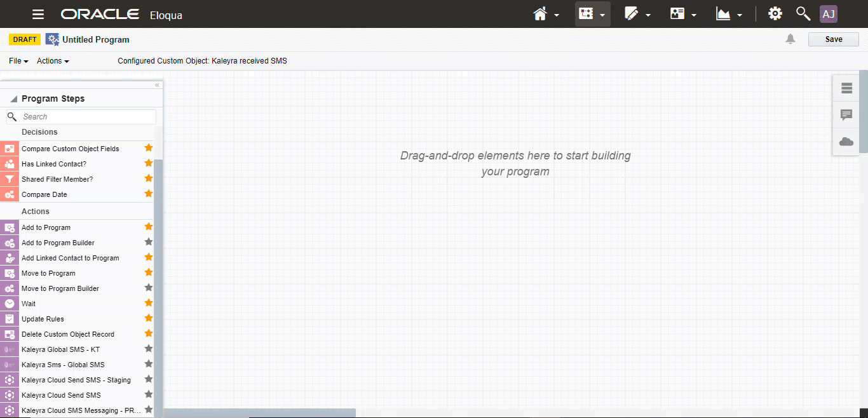
Task: Click the Untitled Program title
Action: 96,39
